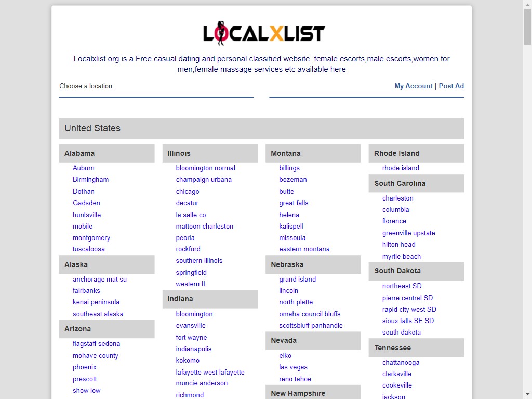
Task: Open the Birmingham listing
Action: (90, 179)
